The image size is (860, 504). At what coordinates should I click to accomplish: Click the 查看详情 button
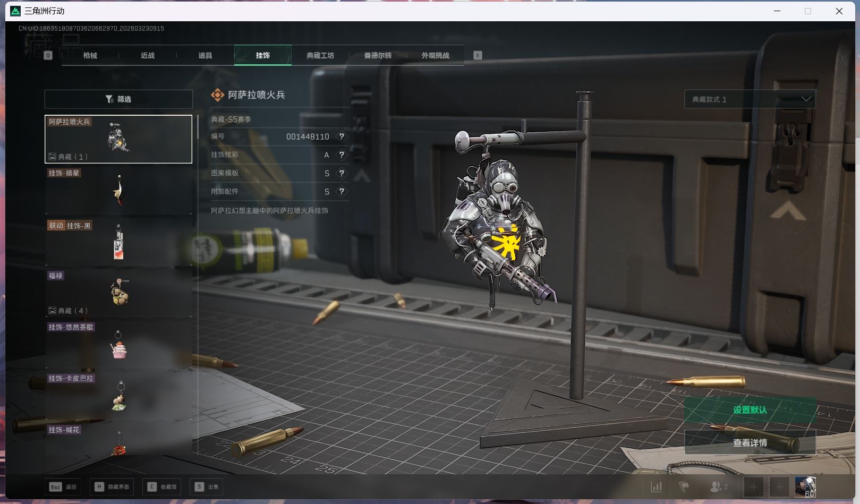click(x=750, y=442)
